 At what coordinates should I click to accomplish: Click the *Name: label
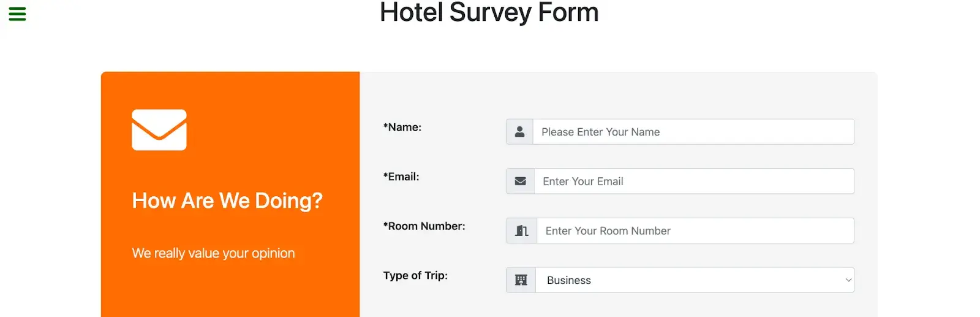(x=402, y=128)
